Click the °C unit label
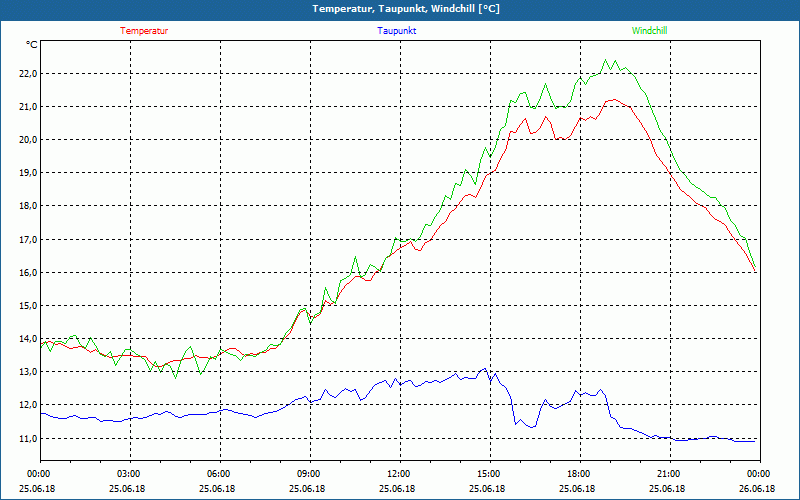800x500 pixels. tap(31, 45)
